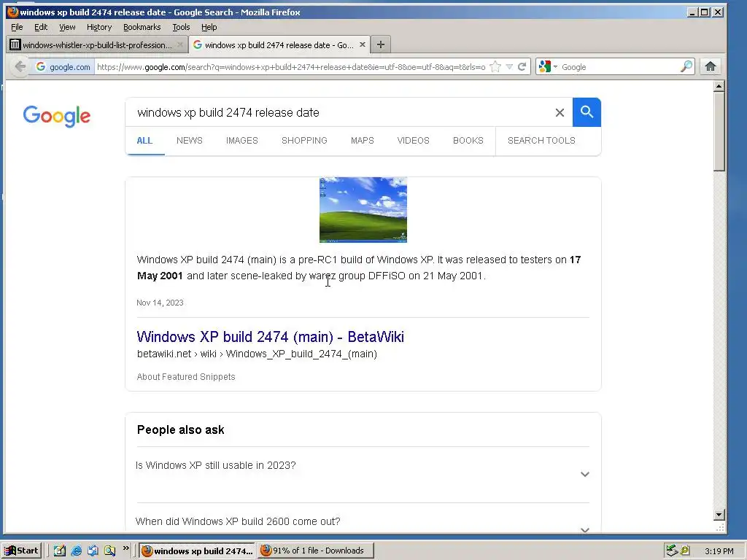Image resolution: width=747 pixels, height=560 pixels.
Task: Launch Internet Explorer from quick launch
Action: (x=76, y=551)
